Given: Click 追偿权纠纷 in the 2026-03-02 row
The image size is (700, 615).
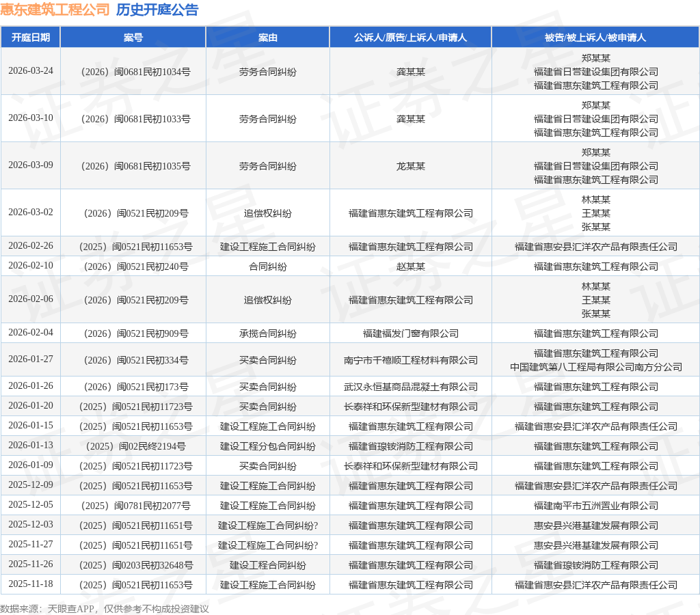Looking at the screenshot, I should click(268, 213).
